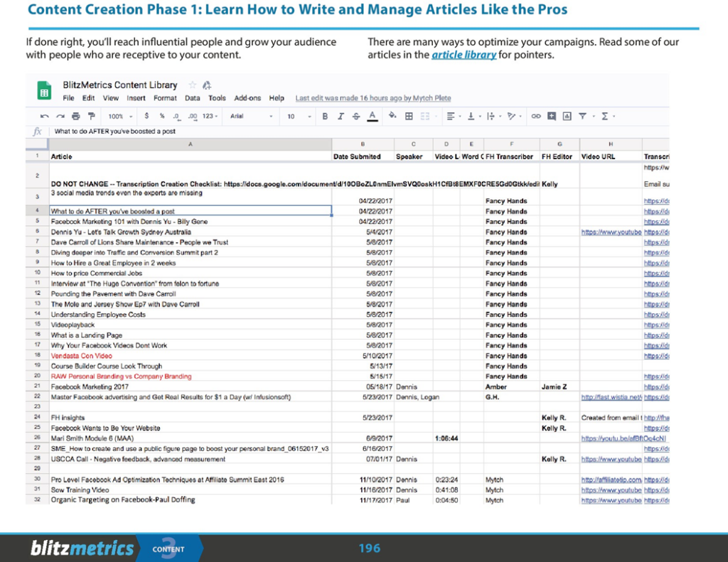Open the horizontal align dropdown
Viewport: 728px width, 562px height.
(x=453, y=116)
